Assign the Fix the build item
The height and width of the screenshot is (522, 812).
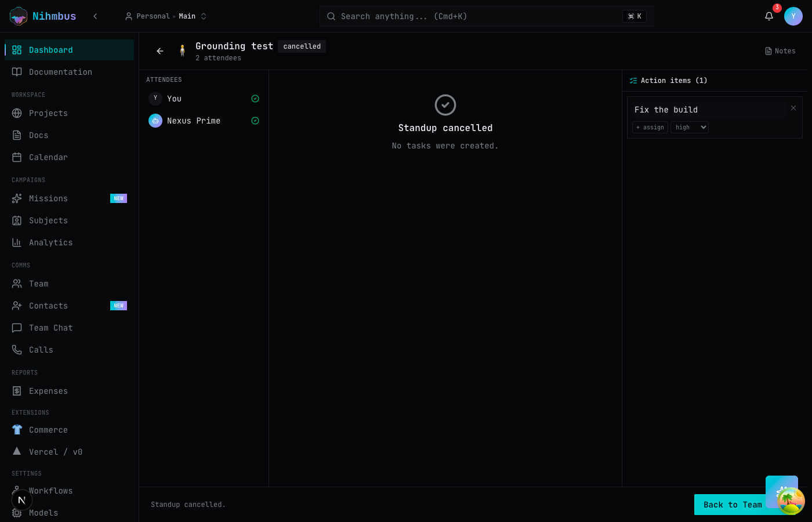(x=650, y=127)
